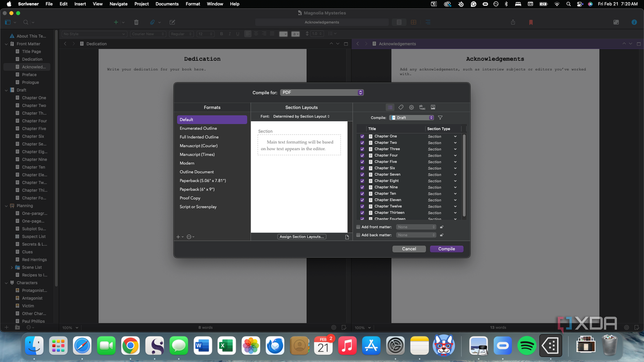Open Google Chrome from the Dock
The height and width of the screenshot is (362, 644).
(x=131, y=345)
